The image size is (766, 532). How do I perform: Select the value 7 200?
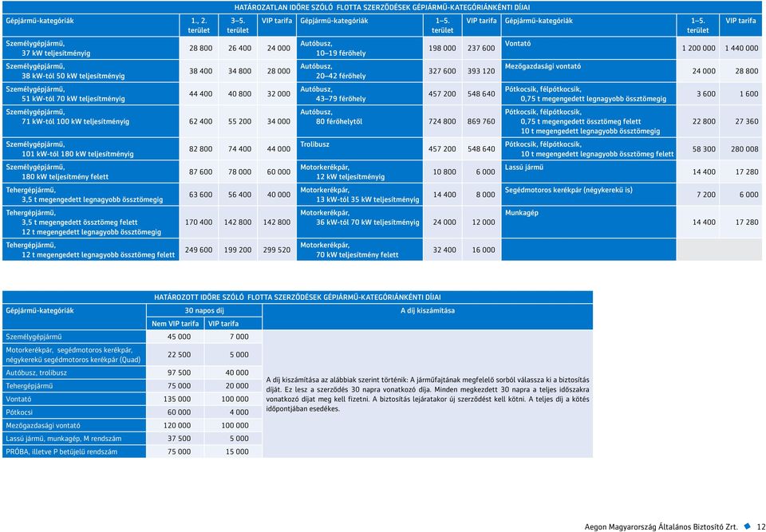[706, 195]
